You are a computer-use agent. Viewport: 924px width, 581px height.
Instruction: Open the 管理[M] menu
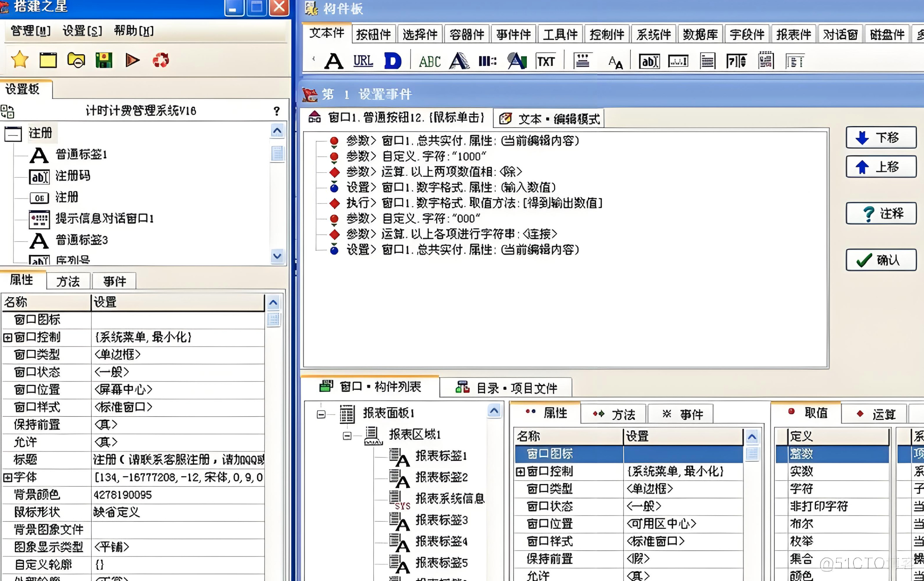pos(31,31)
